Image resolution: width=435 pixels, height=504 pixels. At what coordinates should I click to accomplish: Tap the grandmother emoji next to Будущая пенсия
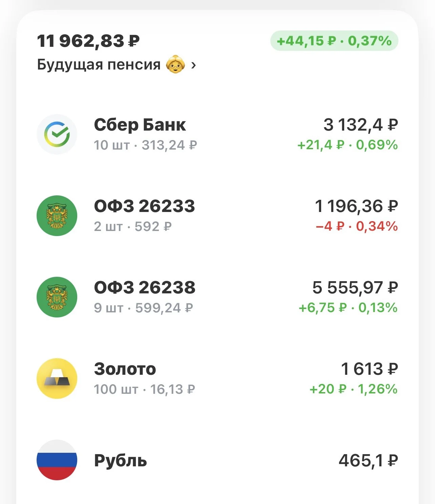click(175, 64)
